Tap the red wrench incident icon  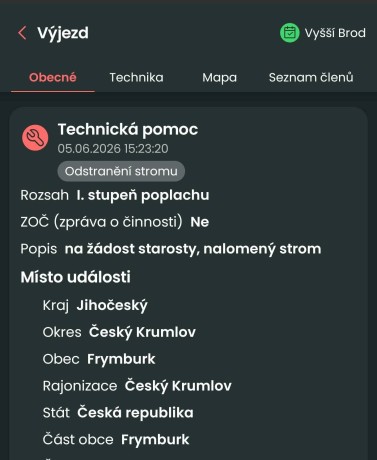point(35,138)
